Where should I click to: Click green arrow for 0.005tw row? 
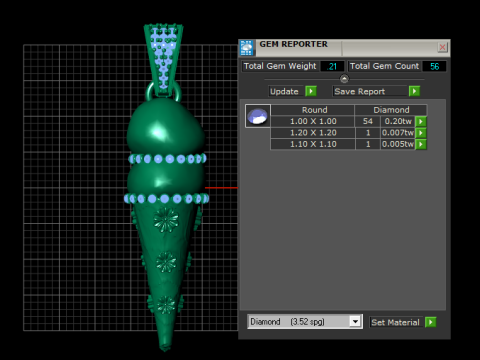click(x=421, y=144)
